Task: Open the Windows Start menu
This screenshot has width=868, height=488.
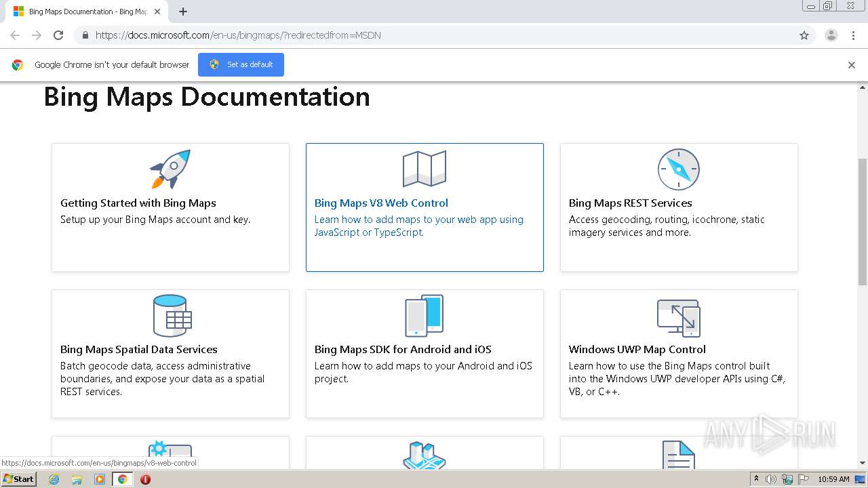Action: 19,479
